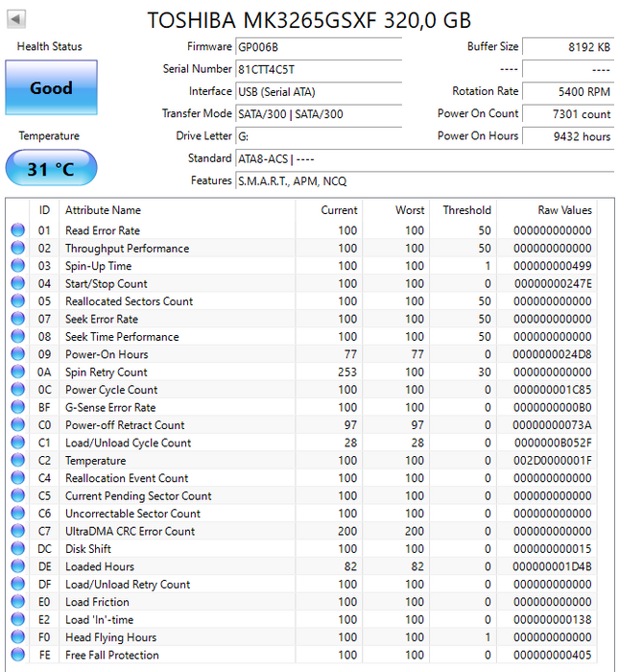
Task: Click the 31 °C temperature indicator
Action: [x=51, y=169]
